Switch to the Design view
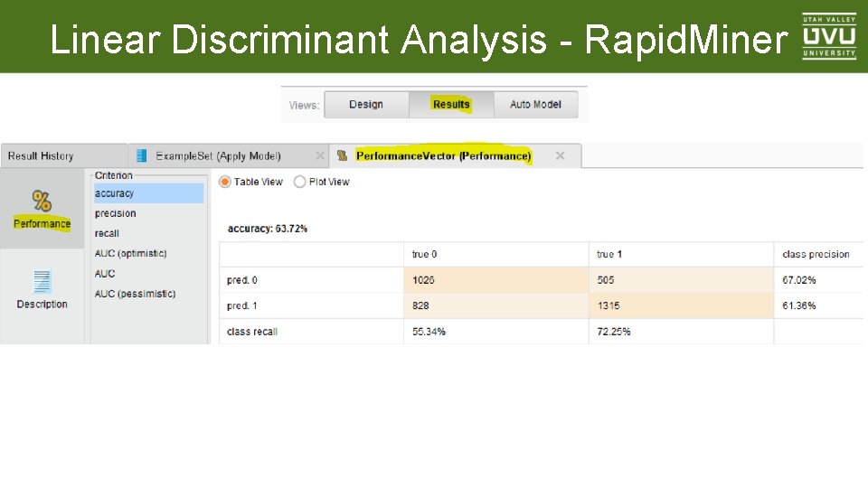Viewport: 868px width, 488px height. click(x=366, y=105)
